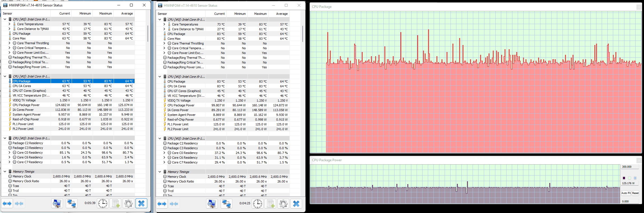Screen dimensions: 644x213
Task: Reset min/max with clock icon in 0:05:39 window
Action: coord(103,203)
